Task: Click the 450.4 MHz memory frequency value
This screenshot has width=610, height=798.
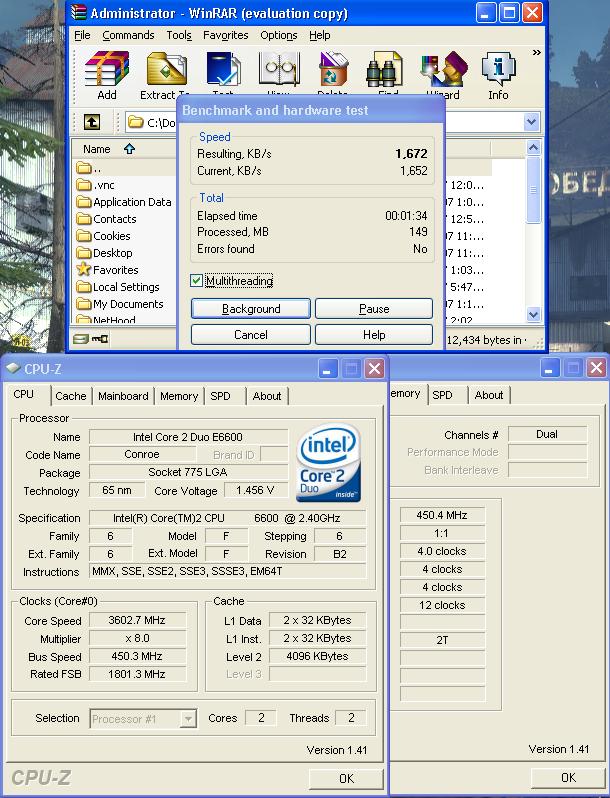Action: point(442,515)
